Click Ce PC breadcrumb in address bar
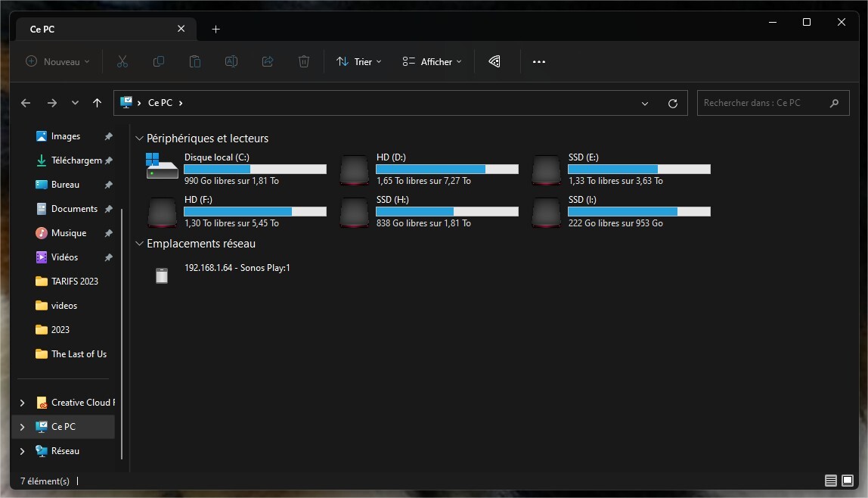868x498 pixels. point(160,103)
